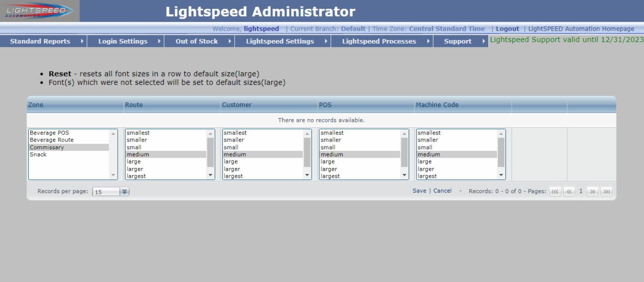Click the Zone column header
The width and height of the screenshot is (644, 282).
tap(75, 105)
